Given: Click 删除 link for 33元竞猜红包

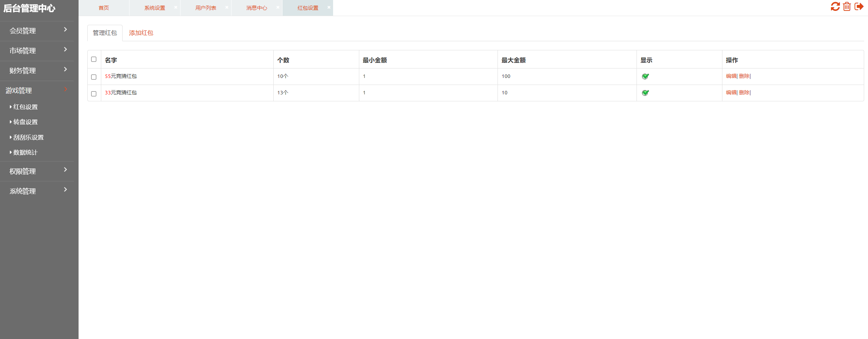Looking at the screenshot, I should tap(744, 93).
